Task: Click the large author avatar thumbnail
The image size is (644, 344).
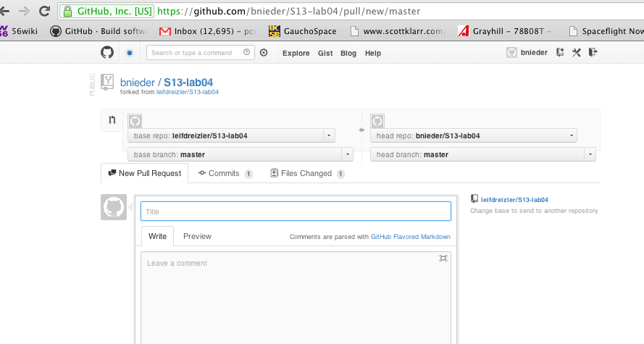Action: click(x=114, y=207)
